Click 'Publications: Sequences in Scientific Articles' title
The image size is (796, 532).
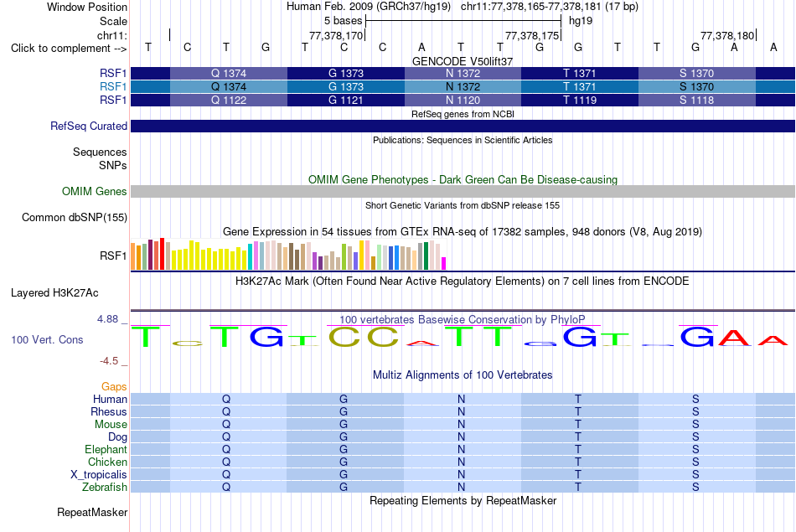pyautogui.click(x=463, y=140)
